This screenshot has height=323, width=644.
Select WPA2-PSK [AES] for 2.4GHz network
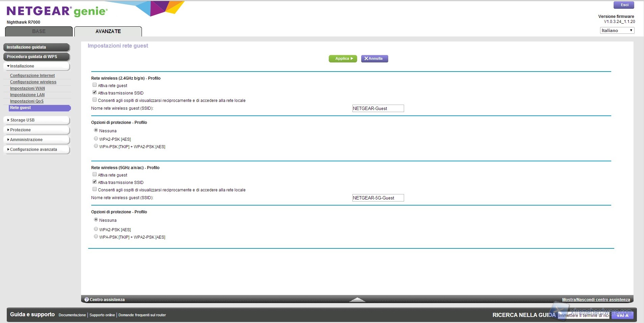point(96,139)
